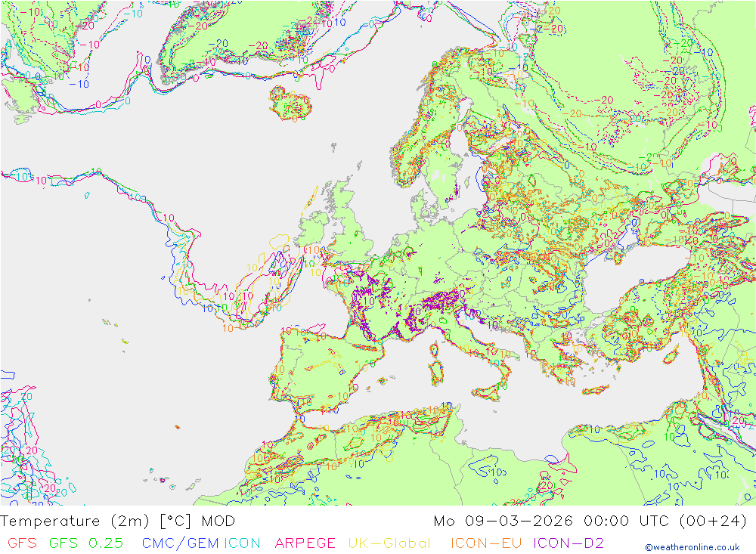This screenshot has width=756, height=554.
Task: Click the CMC/GEM legend label
Action: pyautogui.click(x=181, y=543)
